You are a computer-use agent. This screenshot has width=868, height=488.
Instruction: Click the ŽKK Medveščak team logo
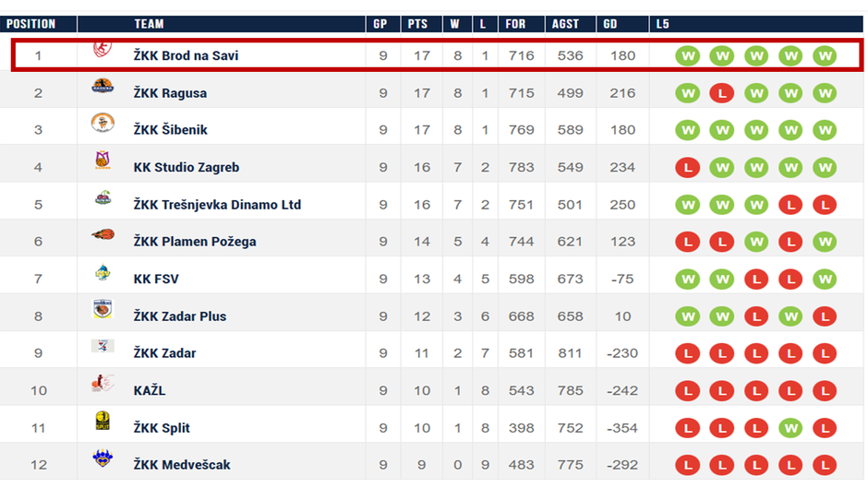coord(102,458)
